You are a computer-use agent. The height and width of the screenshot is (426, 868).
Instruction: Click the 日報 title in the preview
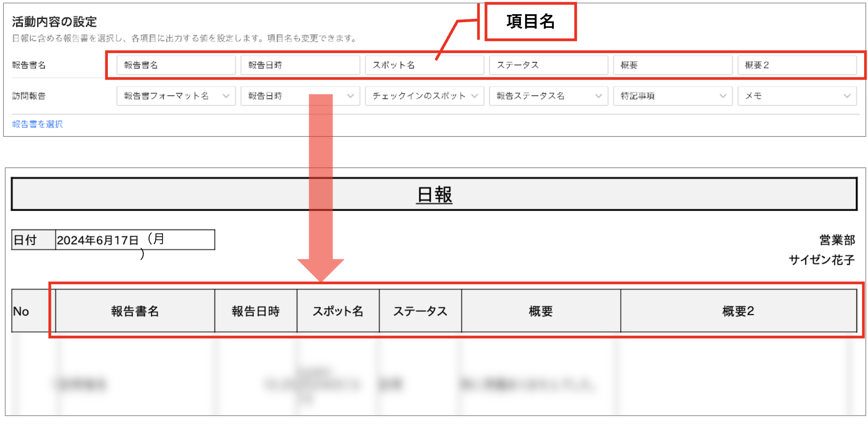[434, 195]
